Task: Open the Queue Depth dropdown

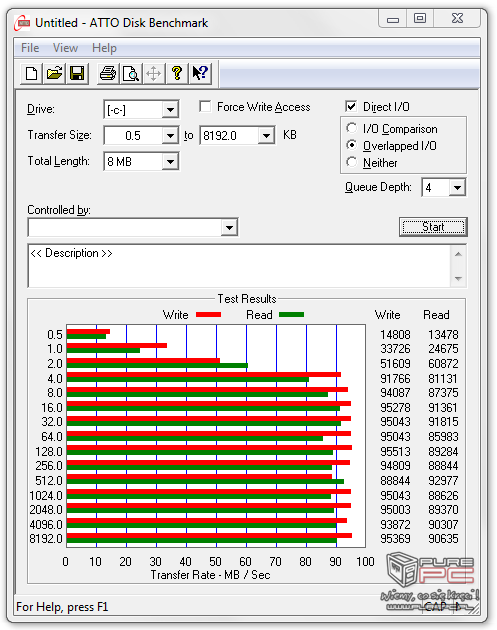Action: (x=457, y=187)
